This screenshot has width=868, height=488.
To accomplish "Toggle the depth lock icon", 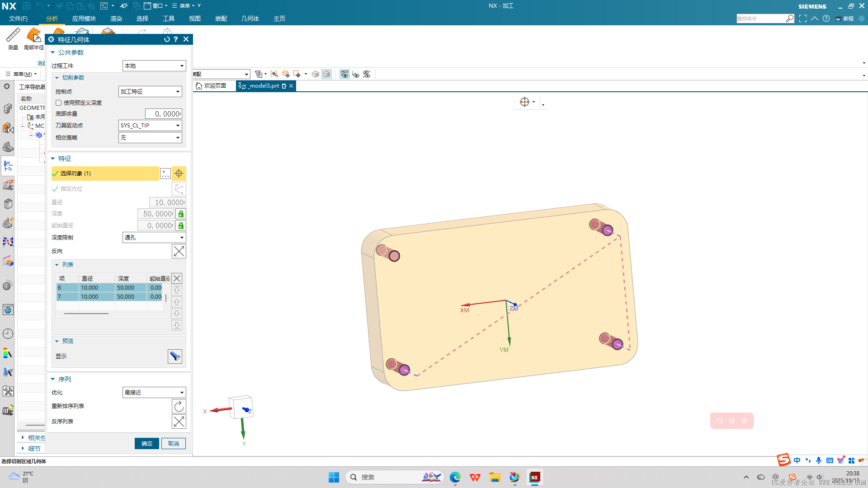I will point(181,214).
